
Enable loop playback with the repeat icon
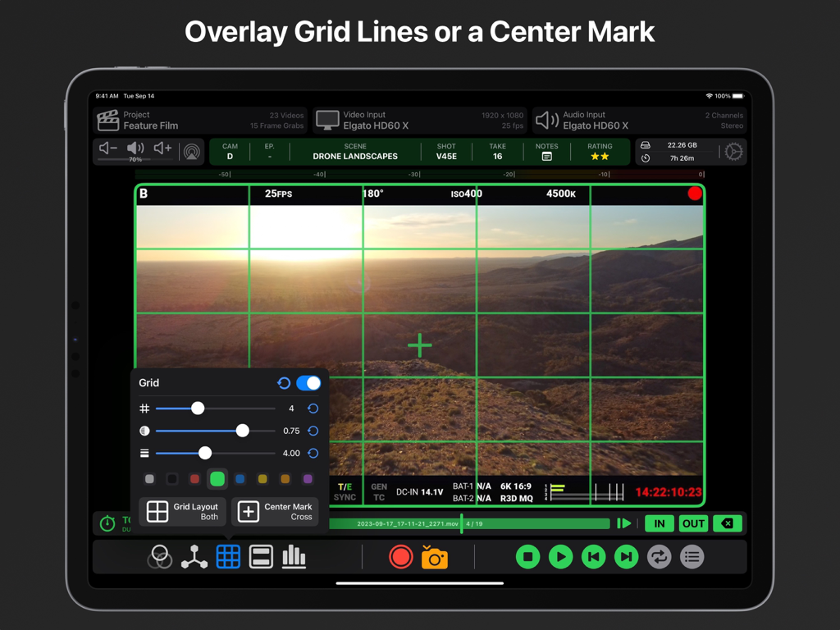658,557
